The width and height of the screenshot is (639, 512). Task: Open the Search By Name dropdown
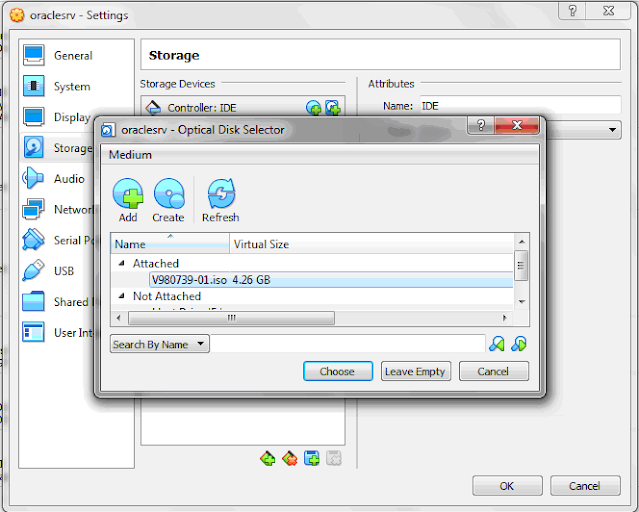click(160, 344)
